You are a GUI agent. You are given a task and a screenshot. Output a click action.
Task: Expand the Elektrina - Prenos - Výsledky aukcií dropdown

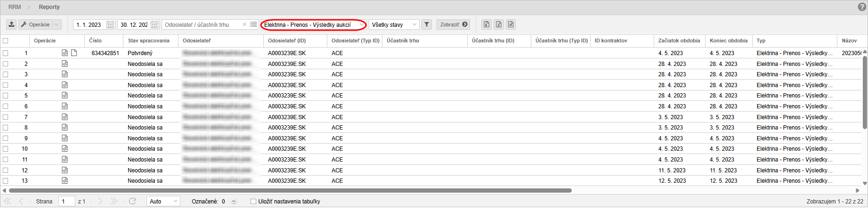pyautogui.click(x=361, y=24)
